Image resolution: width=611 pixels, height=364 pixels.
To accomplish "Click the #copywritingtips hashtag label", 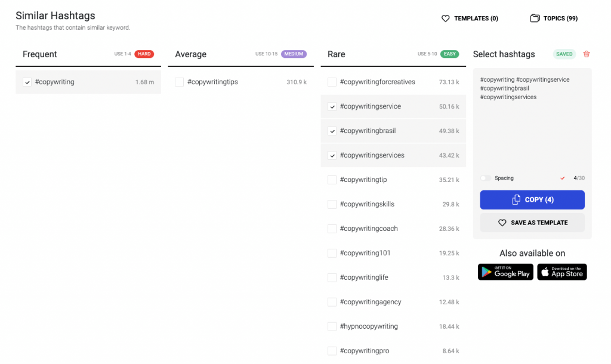I will coord(212,82).
